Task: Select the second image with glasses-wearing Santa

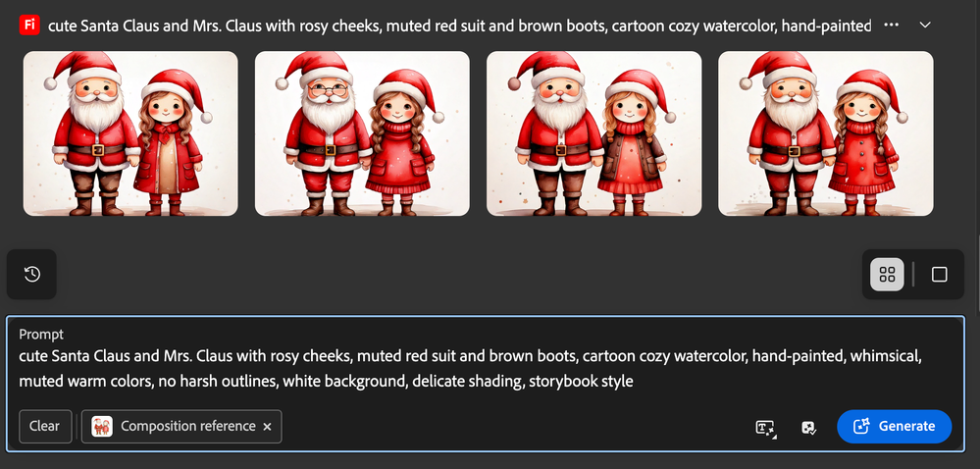Action: tap(363, 133)
